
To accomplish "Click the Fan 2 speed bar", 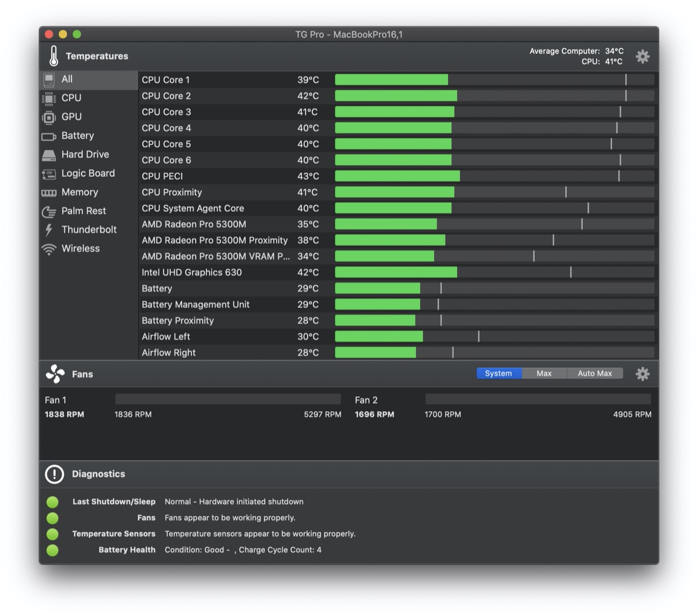I will [537, 399].
